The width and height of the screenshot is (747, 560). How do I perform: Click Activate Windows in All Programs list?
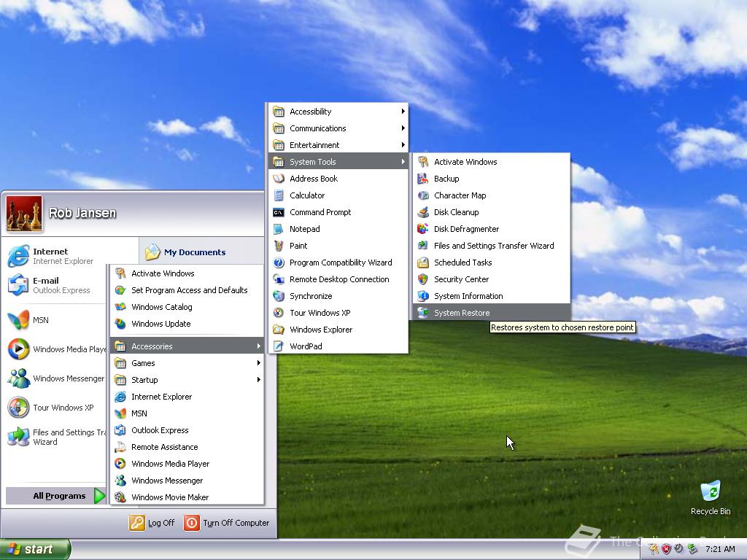187,273
